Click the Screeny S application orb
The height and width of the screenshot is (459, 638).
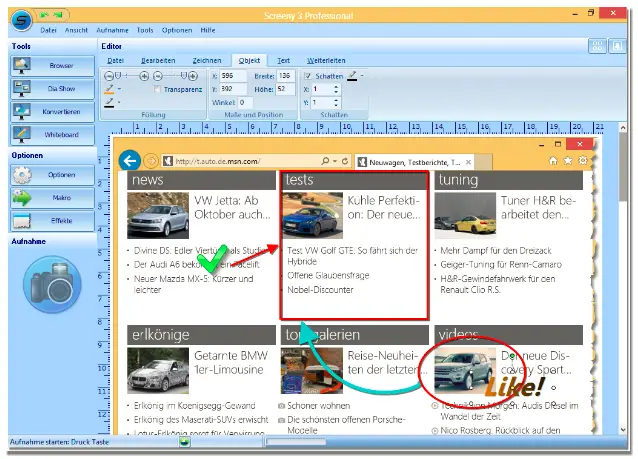tap(22, 19)
